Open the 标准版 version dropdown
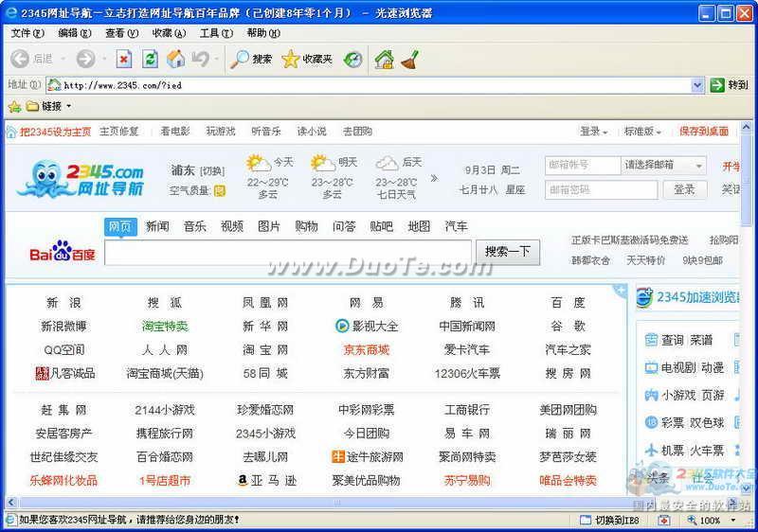Viewport: 758px width, 532px height. pyautogui.click(x=642, y=132)
